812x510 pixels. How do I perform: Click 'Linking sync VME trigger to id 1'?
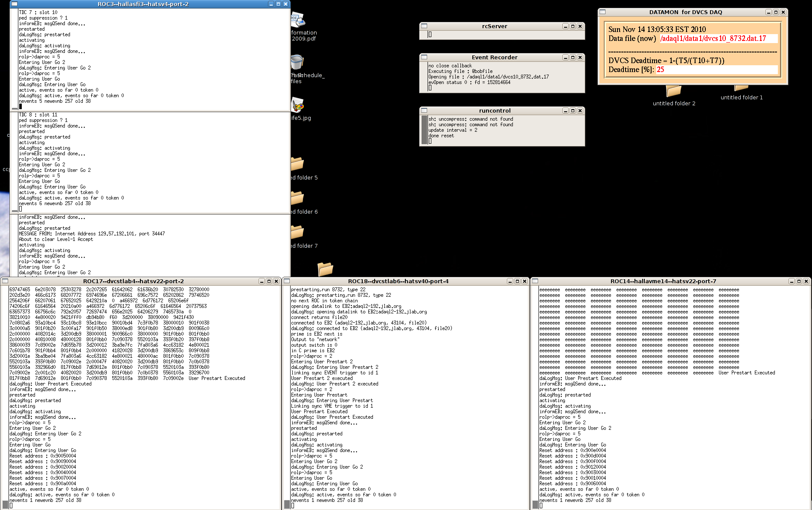[332, 406]
